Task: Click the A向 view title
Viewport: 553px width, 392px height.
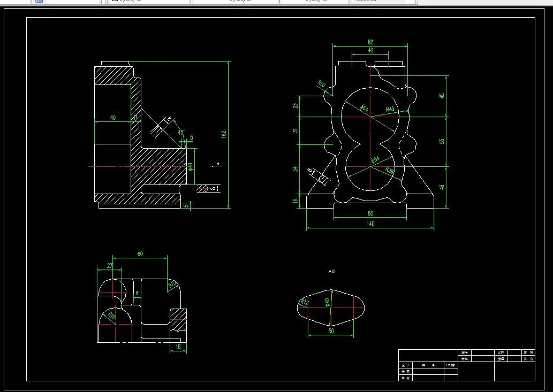Action: 331,271
